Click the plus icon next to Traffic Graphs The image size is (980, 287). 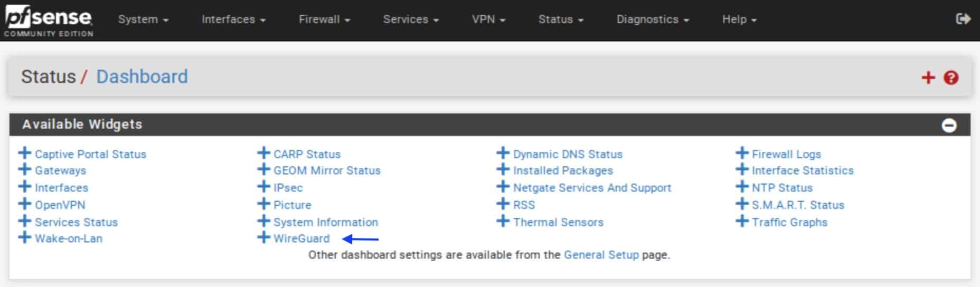tap(742, 222)
